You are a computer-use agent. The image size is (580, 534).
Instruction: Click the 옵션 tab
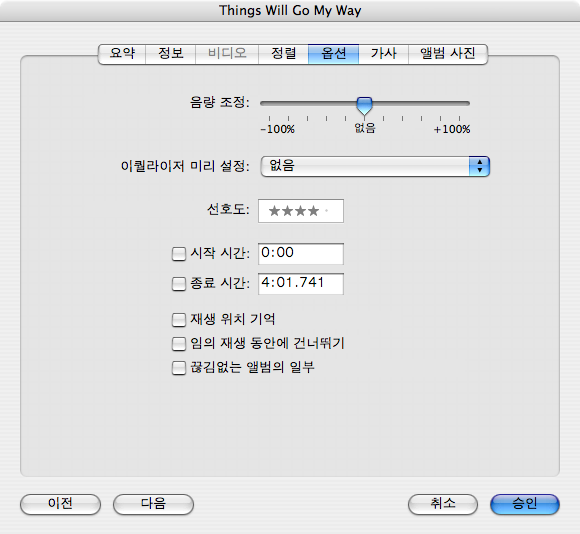pyautogui.click(x=333, y=54)
